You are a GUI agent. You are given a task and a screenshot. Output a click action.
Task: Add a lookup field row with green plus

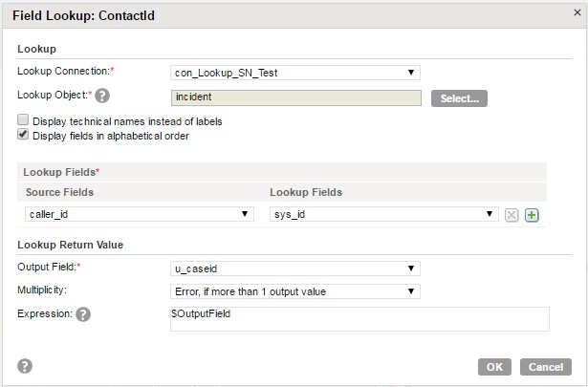pos(532,215)
